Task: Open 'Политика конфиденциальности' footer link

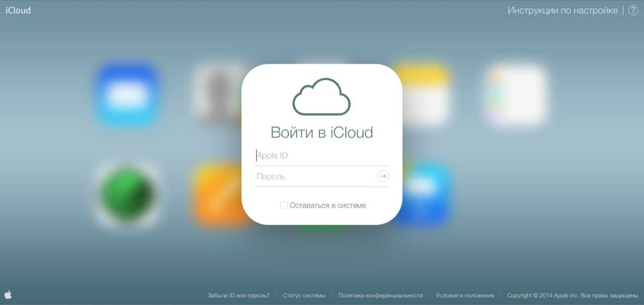Action: 380,295
